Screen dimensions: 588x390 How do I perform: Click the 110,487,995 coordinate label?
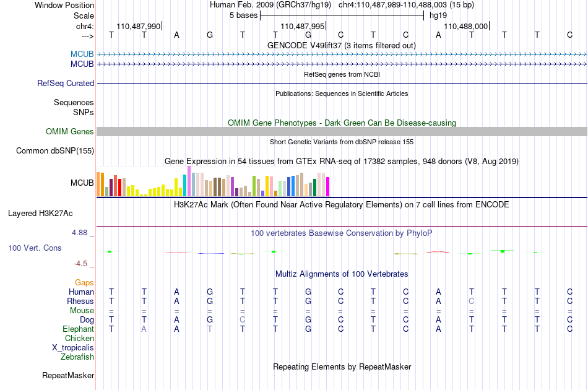[302, 26]
